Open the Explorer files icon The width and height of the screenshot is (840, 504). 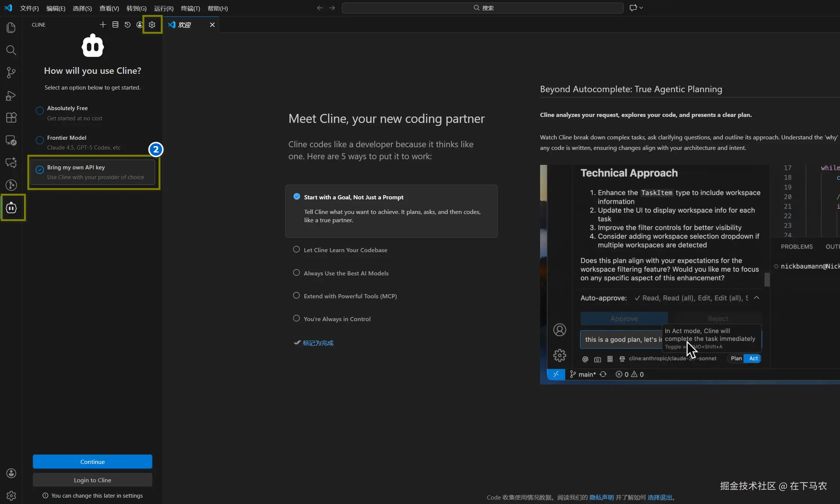pyautogui.click(x=11, y=28)
